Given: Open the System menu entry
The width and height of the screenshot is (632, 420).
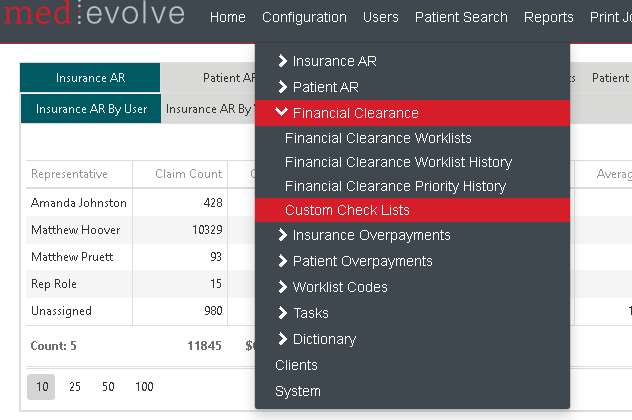Looking at the screenshot, I should coord(298,391).
